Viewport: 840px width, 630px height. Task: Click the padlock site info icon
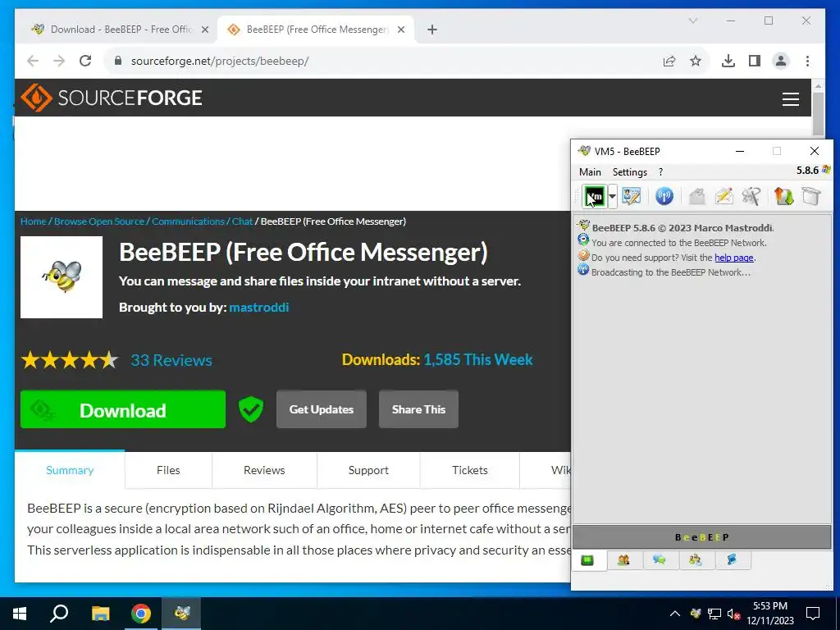coord(118,61)
